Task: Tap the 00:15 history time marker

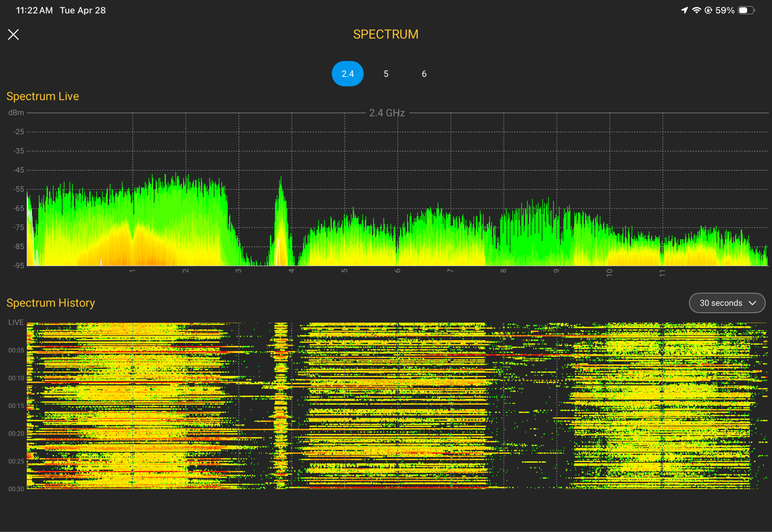Action: coord(16,406)
